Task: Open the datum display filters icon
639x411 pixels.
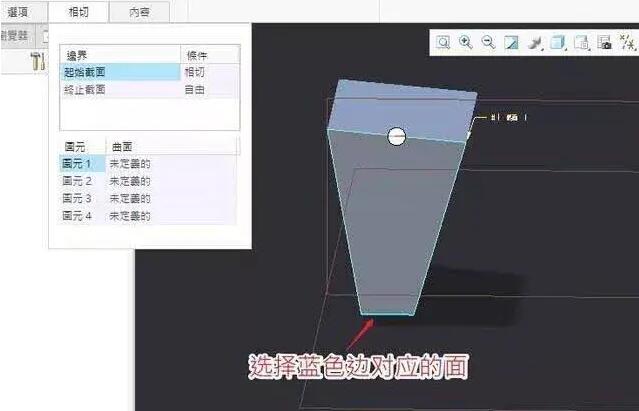Action: (x=627, y=42)
